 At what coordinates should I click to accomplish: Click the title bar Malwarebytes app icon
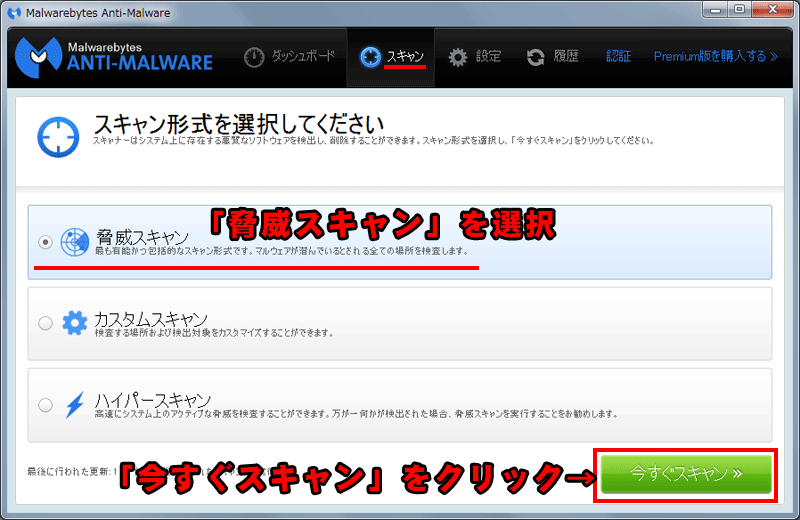14,13
